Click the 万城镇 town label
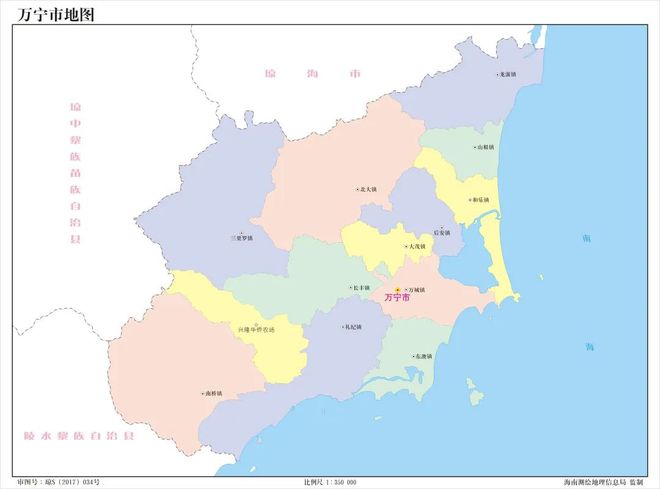 point(416,289)
